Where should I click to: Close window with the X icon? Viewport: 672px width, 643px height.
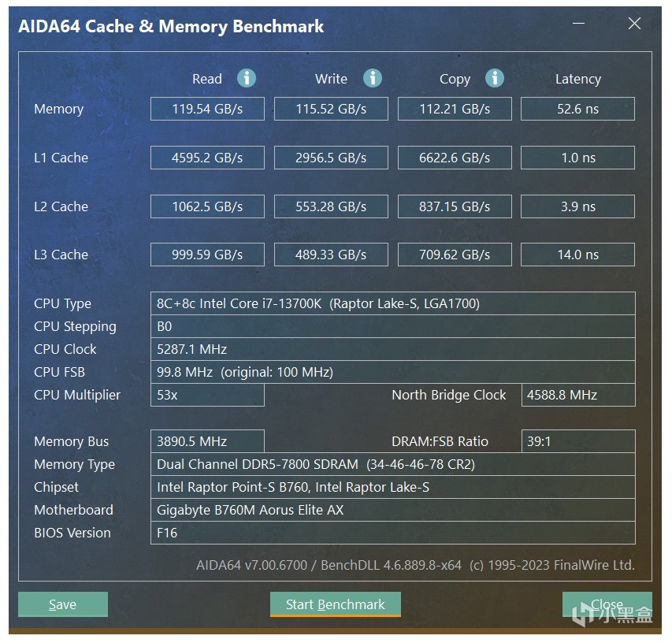tap(634, 23)
